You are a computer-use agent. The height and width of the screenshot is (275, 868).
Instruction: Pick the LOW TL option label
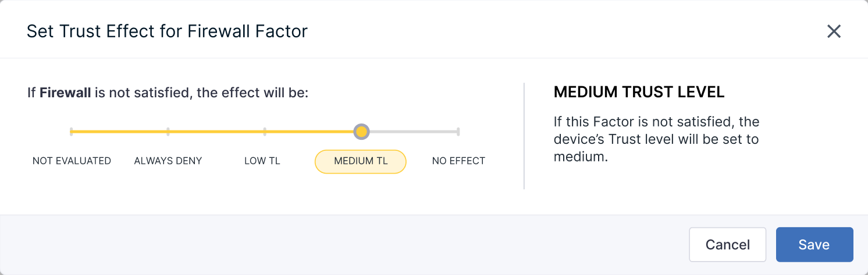tap(262, 161)
